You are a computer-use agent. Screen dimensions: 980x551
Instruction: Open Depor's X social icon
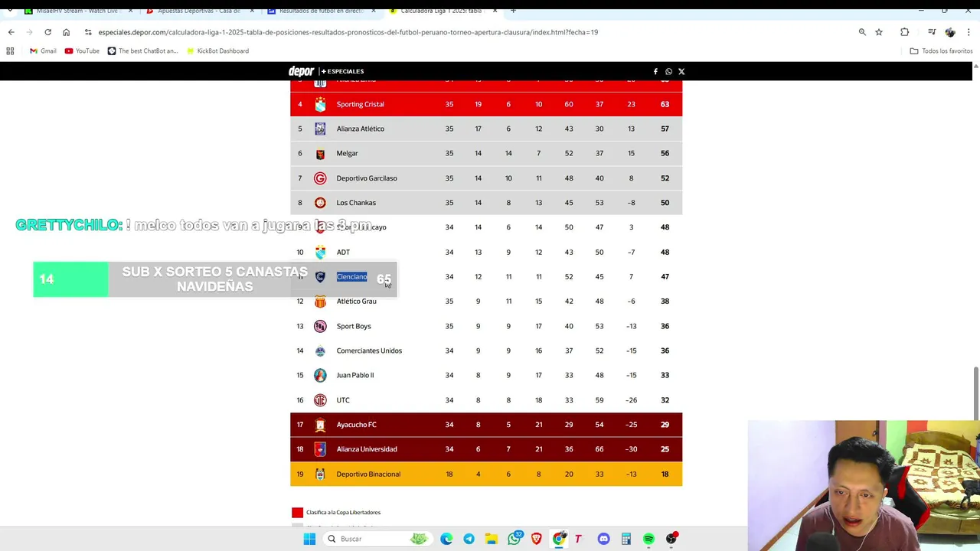[681, 71]
